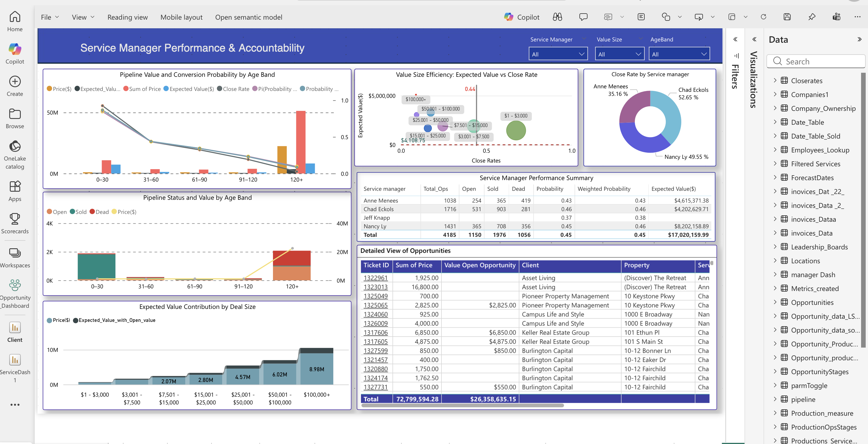Return Home via the navigation rail
The image size is (868, 444).
tap(15, 20)
